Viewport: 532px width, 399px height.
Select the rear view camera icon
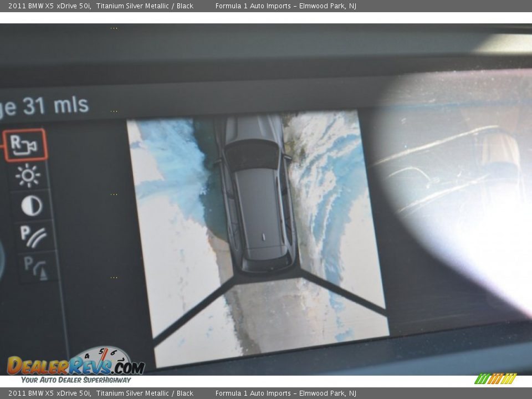[25, 145]
